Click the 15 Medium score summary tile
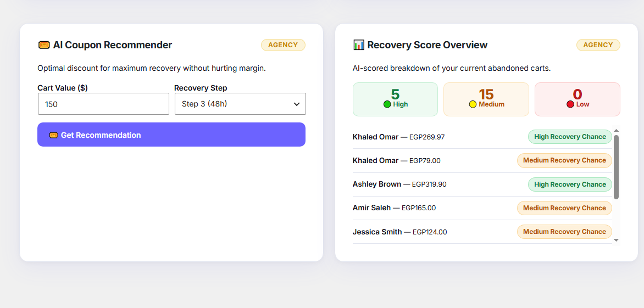Screen dimensions: 644x308 coord(486,99)
